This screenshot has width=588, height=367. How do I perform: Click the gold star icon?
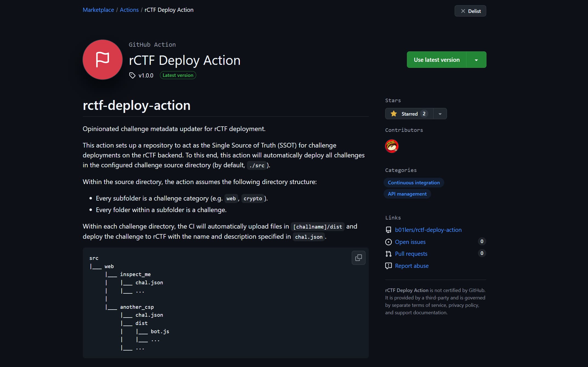394,114
